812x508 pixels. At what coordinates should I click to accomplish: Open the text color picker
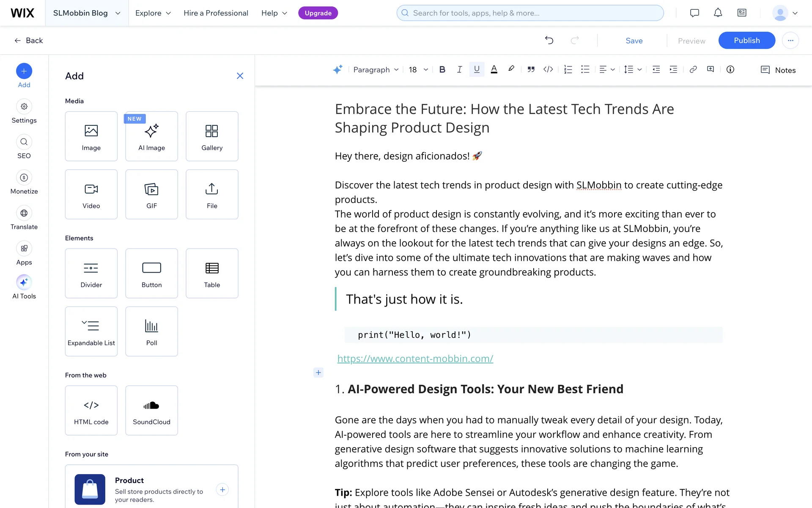(494, 69)
